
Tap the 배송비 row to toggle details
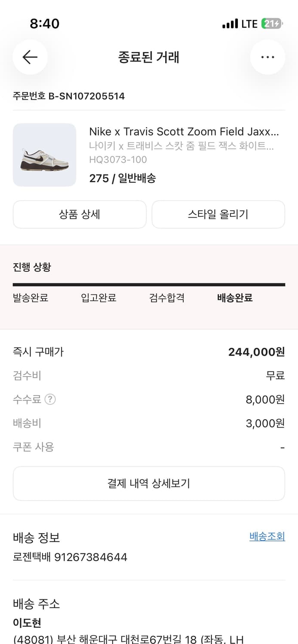coord(149,423)
